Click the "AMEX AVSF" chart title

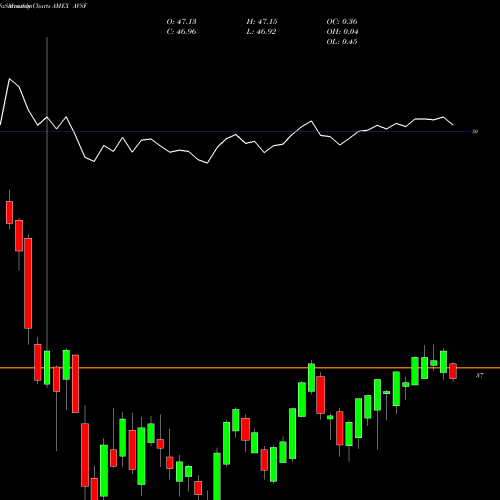(69, 6)
